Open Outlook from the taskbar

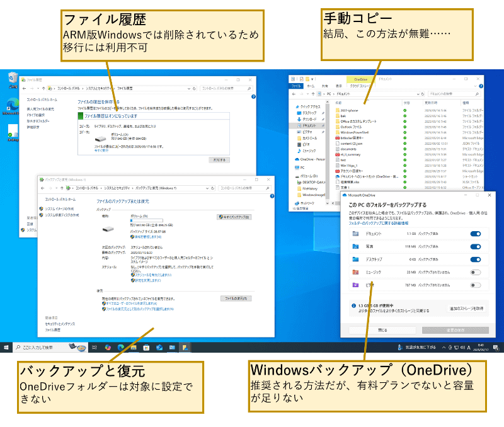pos(159,347)
